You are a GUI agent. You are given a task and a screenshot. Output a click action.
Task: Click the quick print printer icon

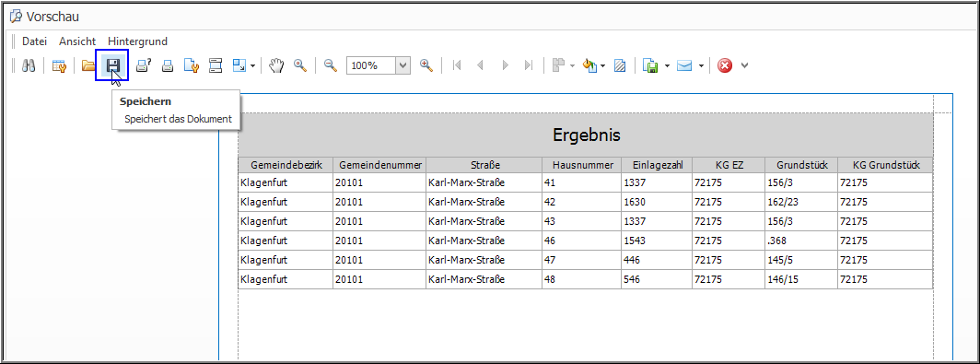point(168,65)
